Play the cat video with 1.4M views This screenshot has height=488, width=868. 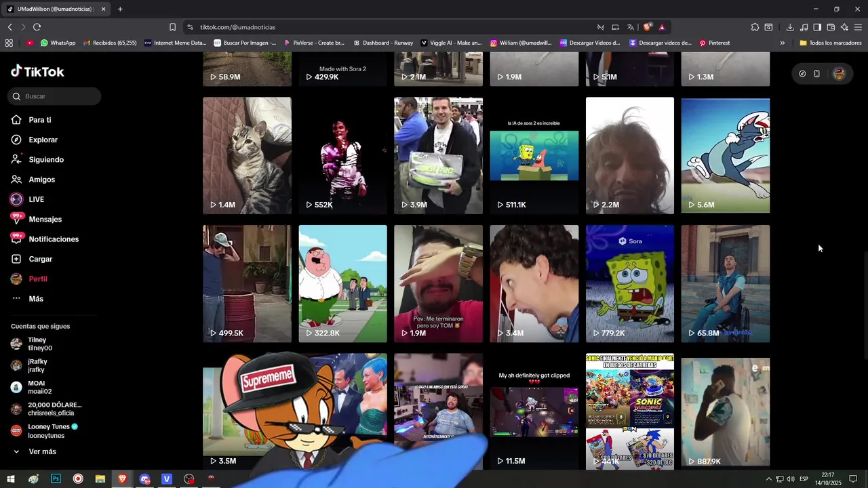click(x=247, y=155)
